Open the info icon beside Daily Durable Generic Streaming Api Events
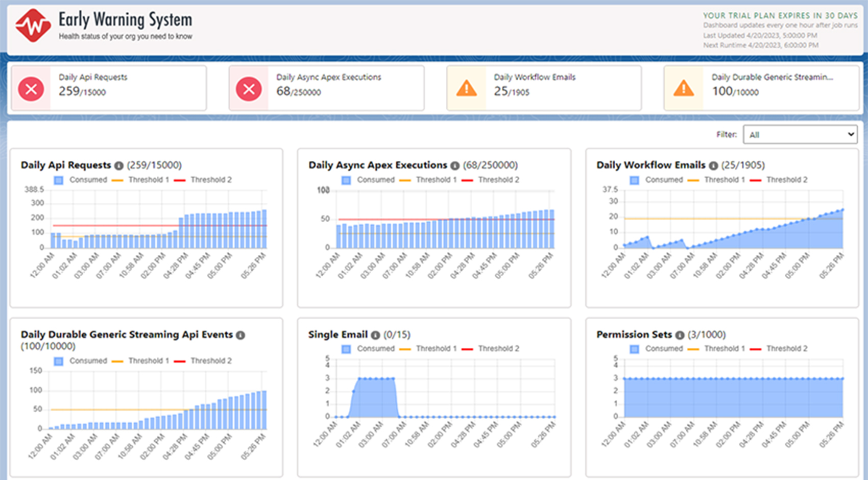Image resolution: width=868 pixels, height=480 pixels. pyautogui.click(x=240, y=335)
